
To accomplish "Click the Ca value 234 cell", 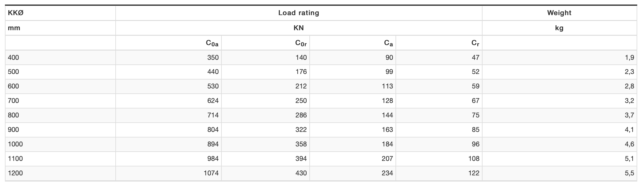I will (353, 173).
